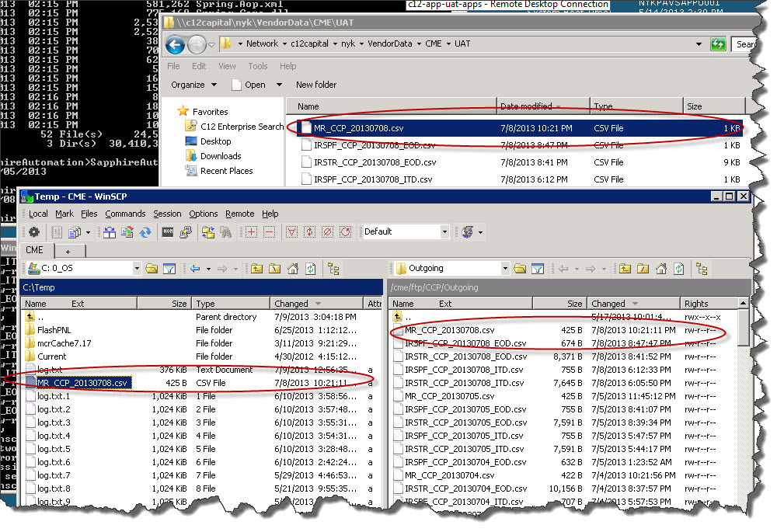Expand the Outgoing remote directory dropdown
The image size is (784, 532).
pos(505,268)
